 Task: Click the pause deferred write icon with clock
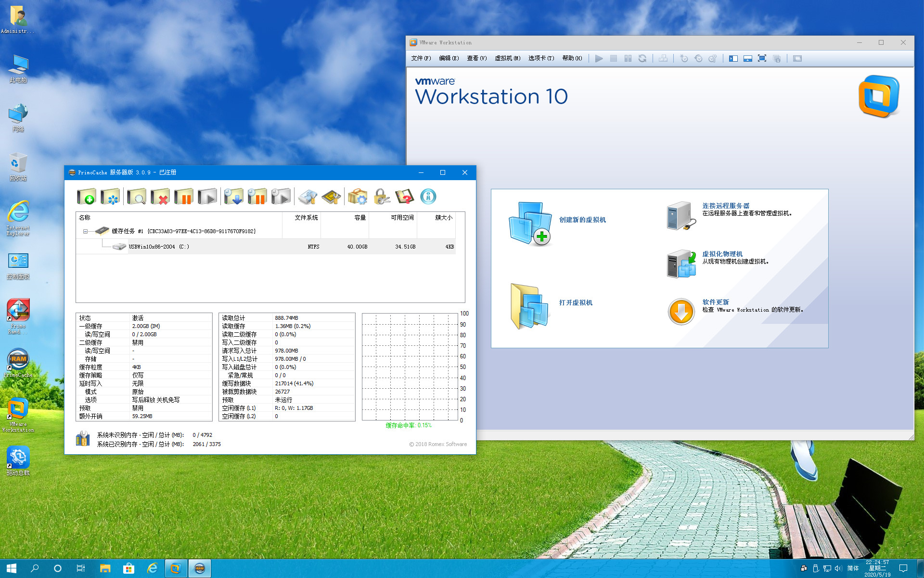(x=257, y=197)
